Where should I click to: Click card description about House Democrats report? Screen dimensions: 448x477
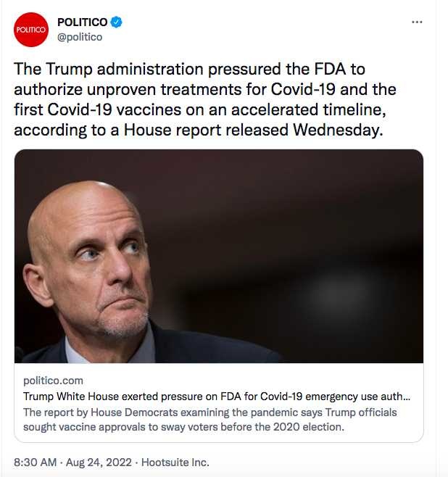[210, 420]
